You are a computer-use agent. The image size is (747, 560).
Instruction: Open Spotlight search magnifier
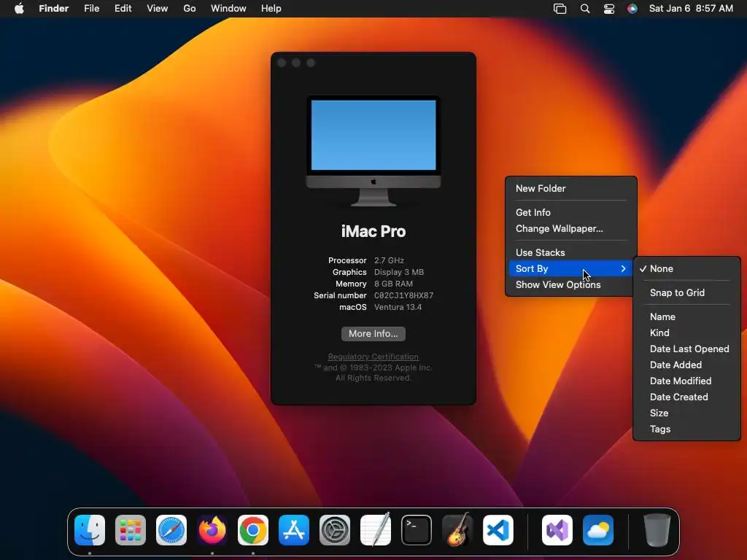point(585,9)
